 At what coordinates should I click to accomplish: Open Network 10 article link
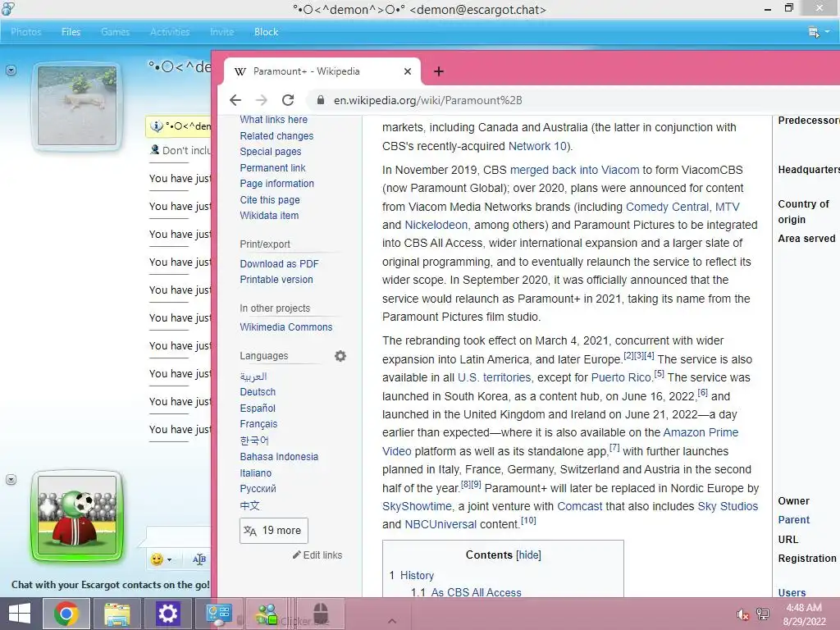537,146
